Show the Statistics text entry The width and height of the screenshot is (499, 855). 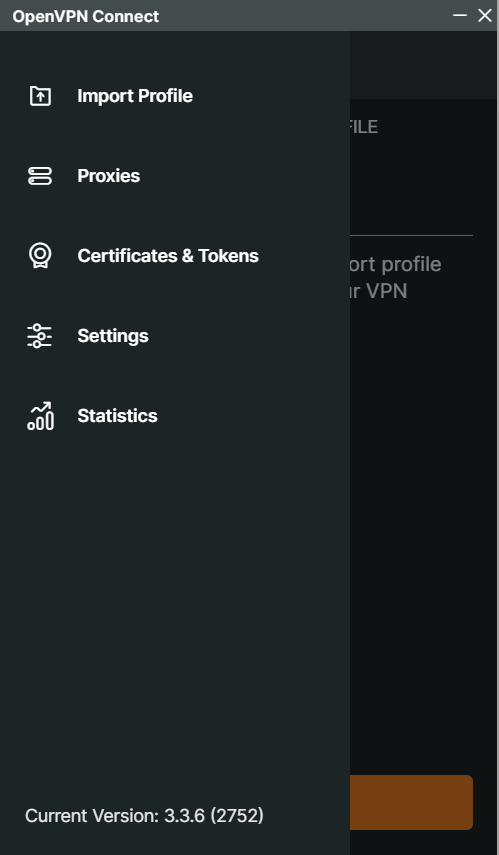pyautogui.click(x=117, y=416)
